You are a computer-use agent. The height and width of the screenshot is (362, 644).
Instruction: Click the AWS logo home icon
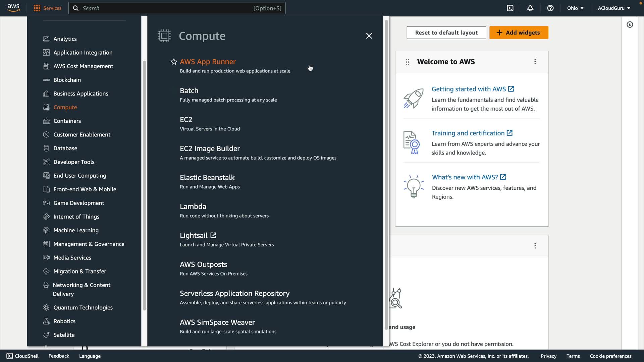[x=13, y=8]
